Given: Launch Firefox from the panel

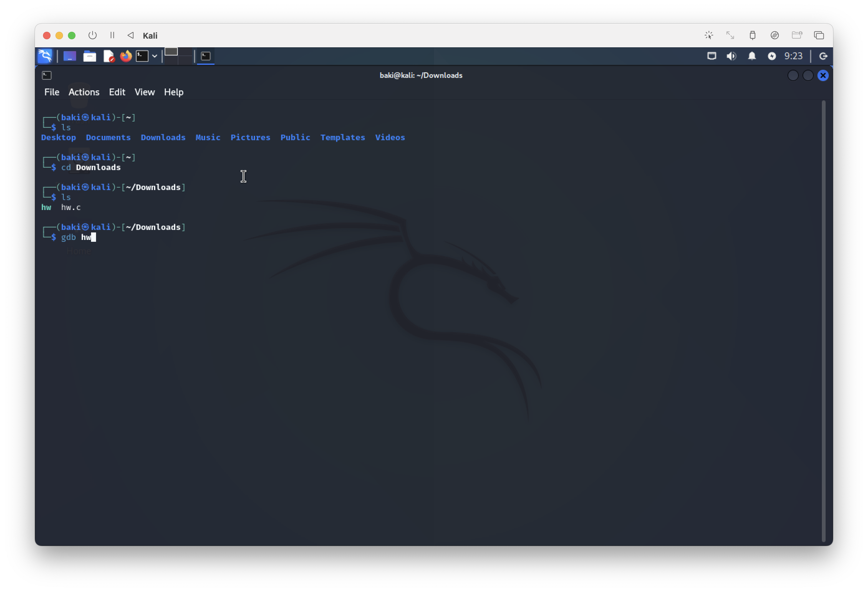Looking at the screenshot, I should (126, 56).
